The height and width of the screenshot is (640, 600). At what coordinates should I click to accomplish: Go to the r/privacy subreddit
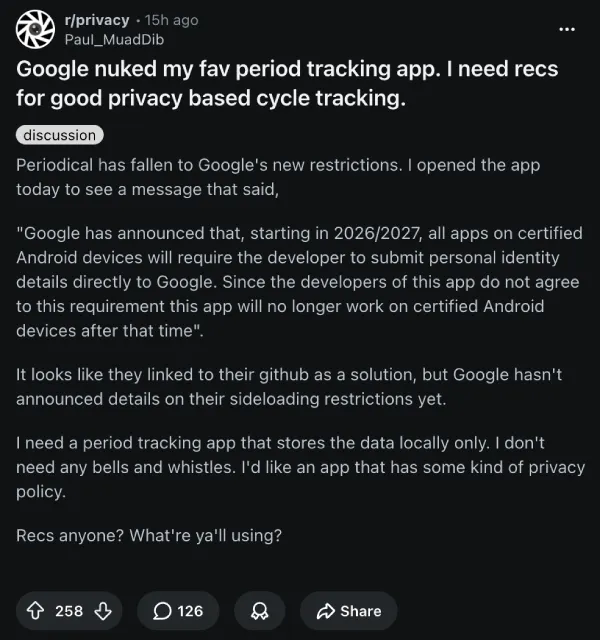96,19
